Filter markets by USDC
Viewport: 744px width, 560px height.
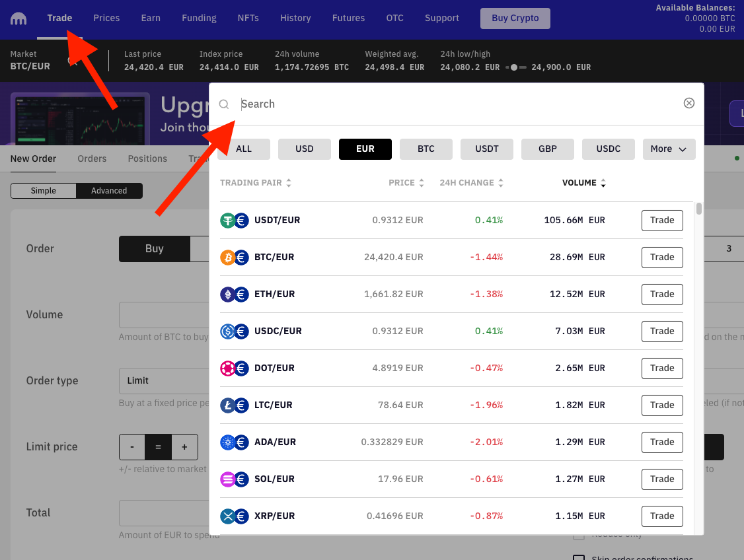pos(609,149)
